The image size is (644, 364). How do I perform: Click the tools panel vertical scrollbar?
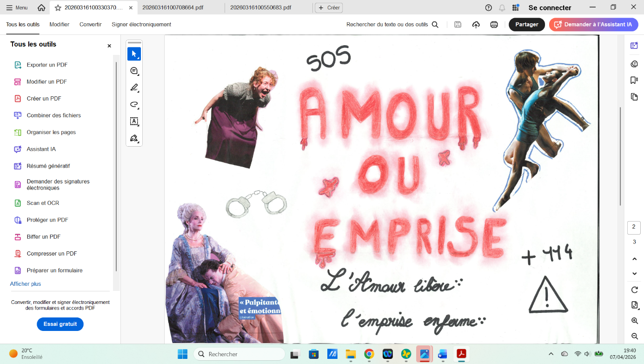click(x=116, y=163)
